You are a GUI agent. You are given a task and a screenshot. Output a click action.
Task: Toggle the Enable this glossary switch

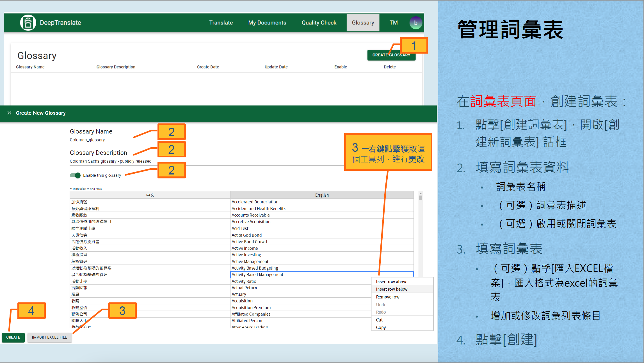[75, 175]
